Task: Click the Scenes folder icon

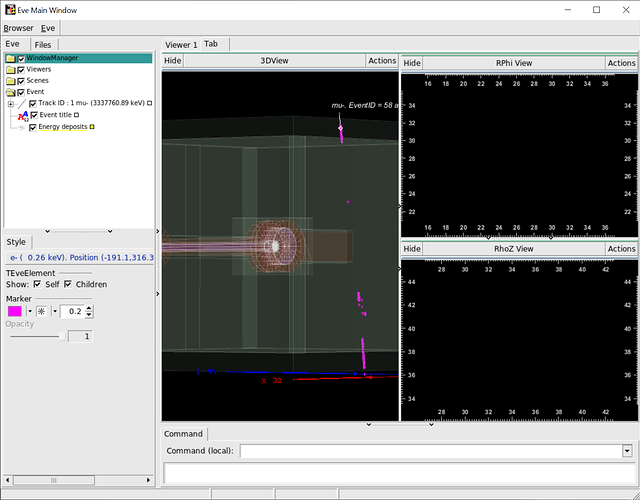Action: [x=11, y=81]
